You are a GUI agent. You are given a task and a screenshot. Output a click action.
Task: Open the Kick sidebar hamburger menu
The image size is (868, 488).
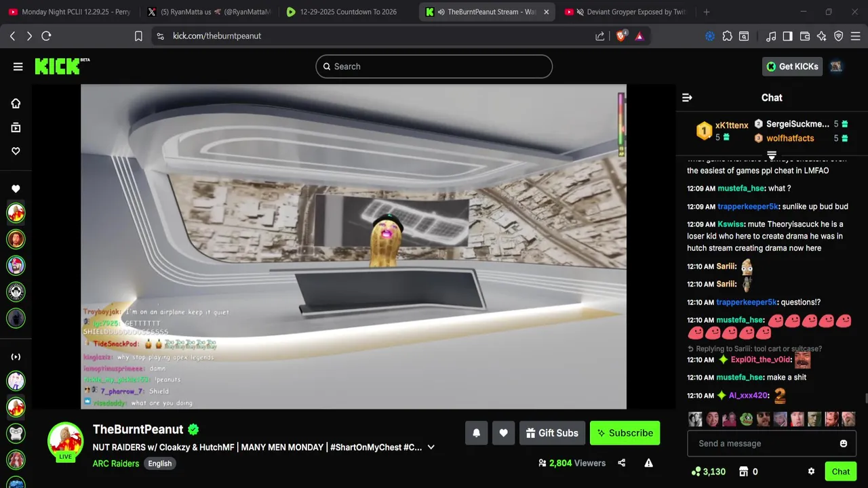[x=18, y=66]
